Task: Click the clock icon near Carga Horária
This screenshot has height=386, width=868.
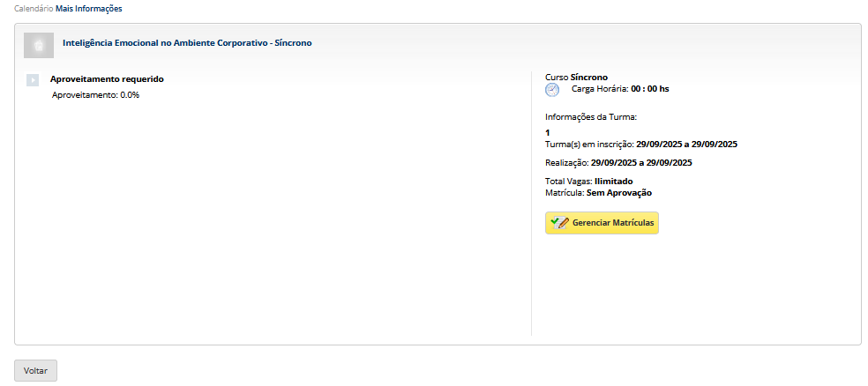Action: tap(552, 90)
